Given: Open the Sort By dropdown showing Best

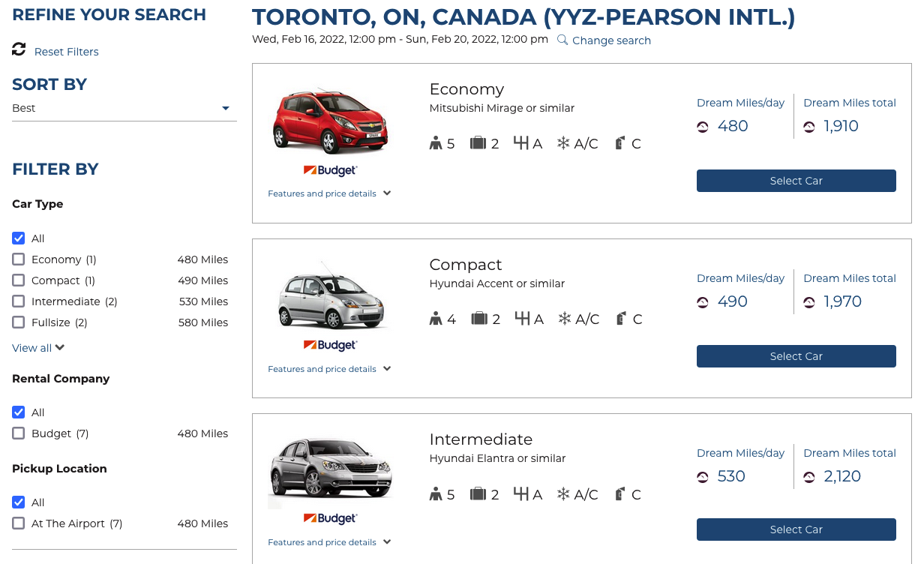Looking at the screenshot, I should click(x=124, y=108).
